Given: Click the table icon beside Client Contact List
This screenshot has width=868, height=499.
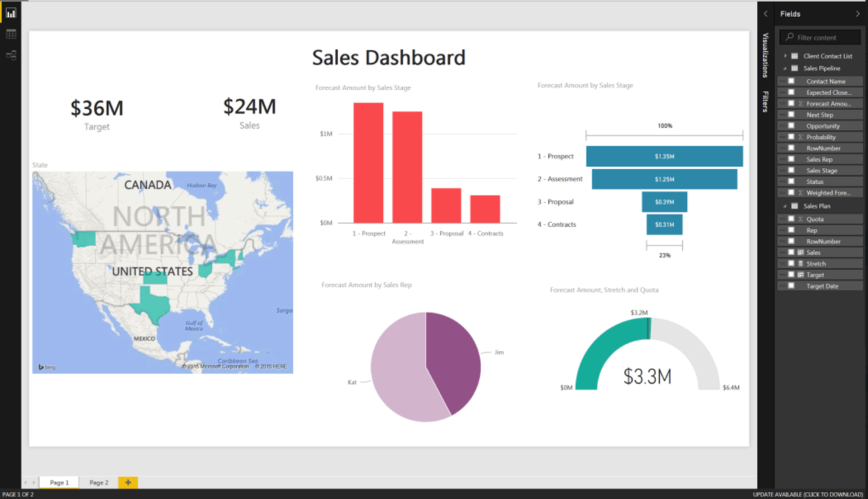Looking at the screenshot, I should [794, 56].
